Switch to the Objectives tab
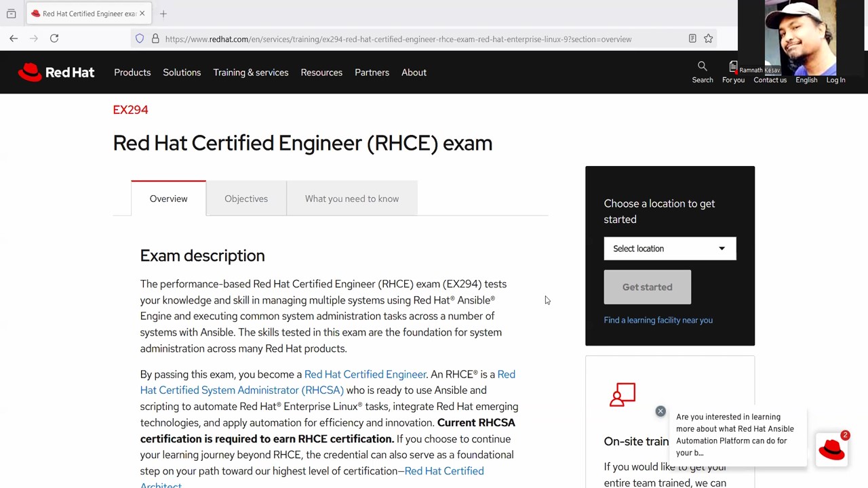This screenshot has height=488, width=868. tap(246, 199)
